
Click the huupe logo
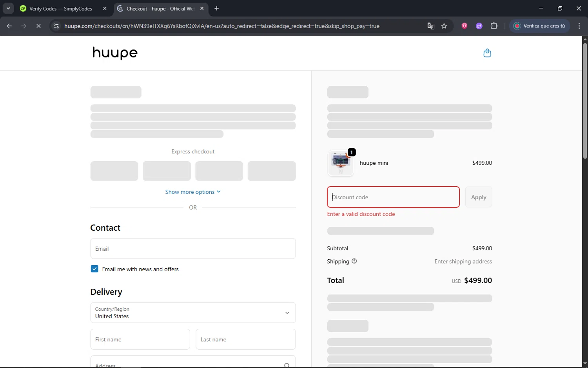(115, 53)
